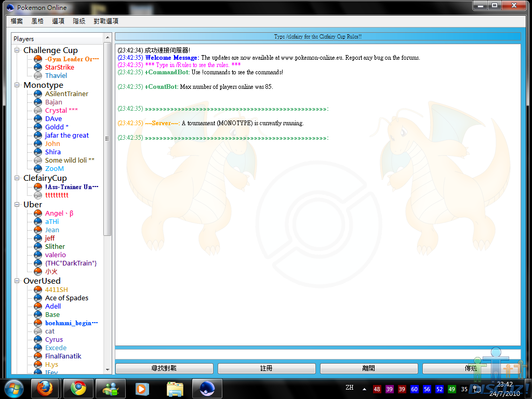
Task: Select player "Base" in the list
Action: coord(52,314)
